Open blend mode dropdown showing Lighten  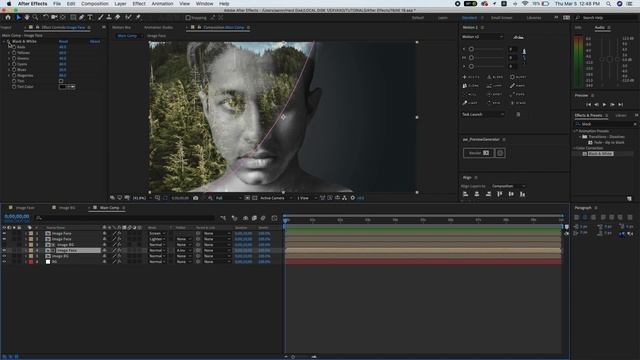pos(157,239)
